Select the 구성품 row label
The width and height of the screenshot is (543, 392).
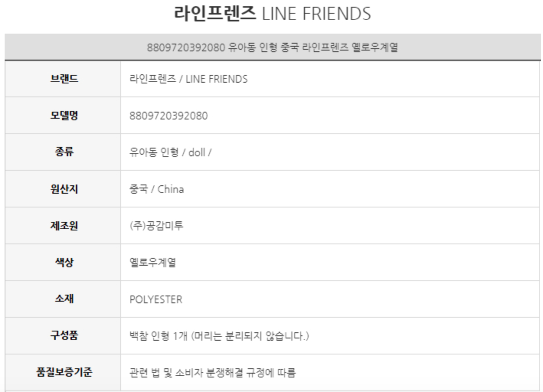pos(64,336)
